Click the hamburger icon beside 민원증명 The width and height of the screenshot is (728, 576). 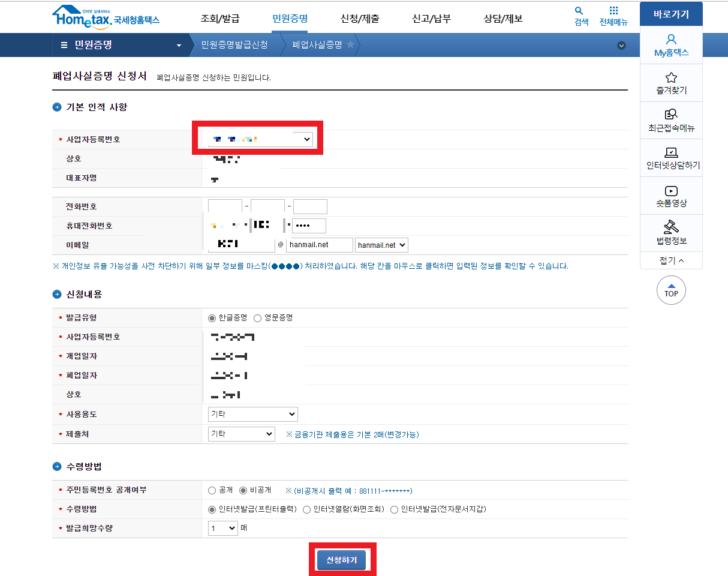64,45
